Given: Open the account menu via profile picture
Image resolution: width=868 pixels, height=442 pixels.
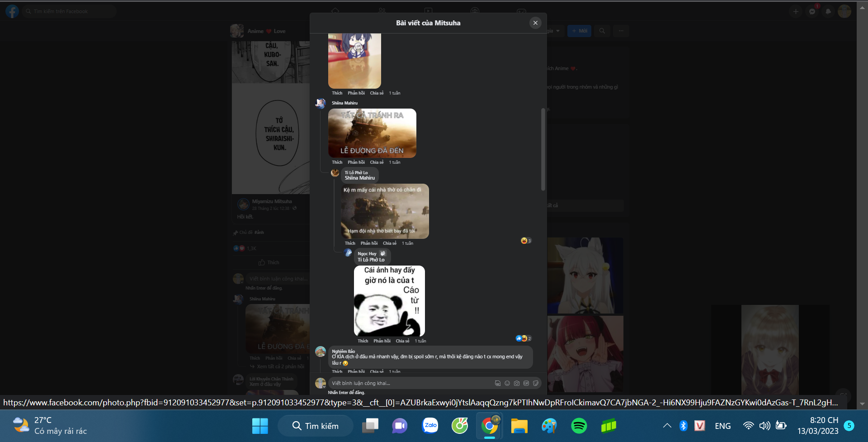Looking at the screenshot, I should 844,11.
